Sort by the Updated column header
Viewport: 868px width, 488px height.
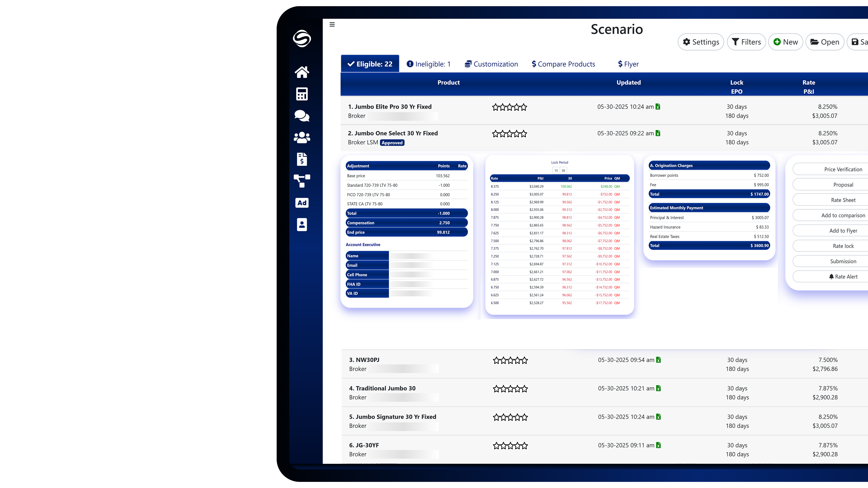629,82
